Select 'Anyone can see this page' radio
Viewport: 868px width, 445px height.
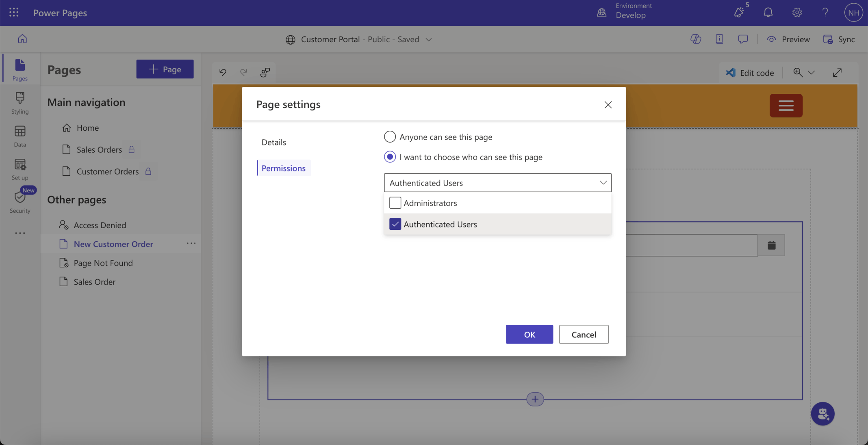(x=390, y=137)
